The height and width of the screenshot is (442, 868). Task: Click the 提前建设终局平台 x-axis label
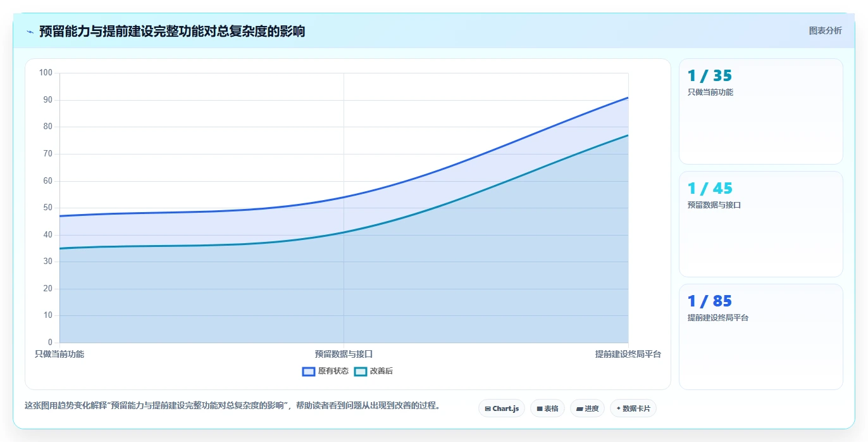[x=628, y=354]
